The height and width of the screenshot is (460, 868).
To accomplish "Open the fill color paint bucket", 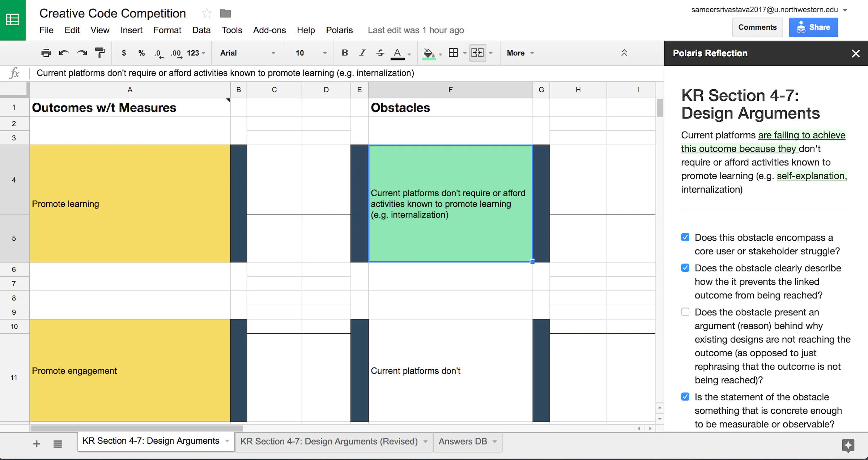I will (x=428, y=53).
